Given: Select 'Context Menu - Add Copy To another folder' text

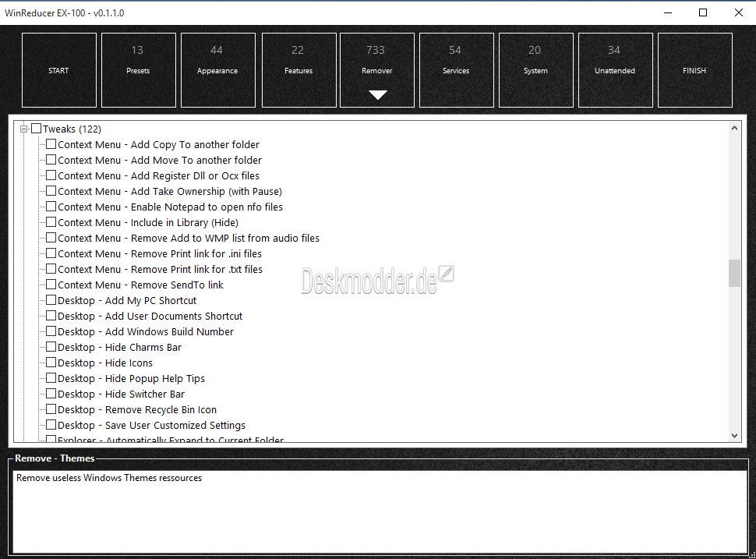Looking at the screenshot, I should coord(159,145).
